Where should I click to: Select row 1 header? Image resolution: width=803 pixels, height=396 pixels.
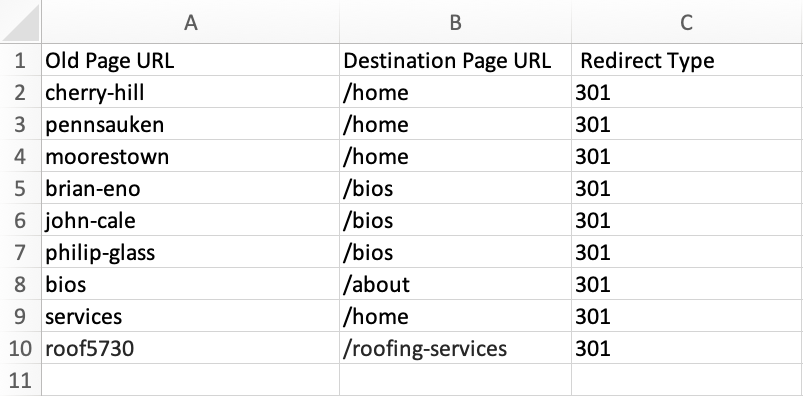point(20,60)
